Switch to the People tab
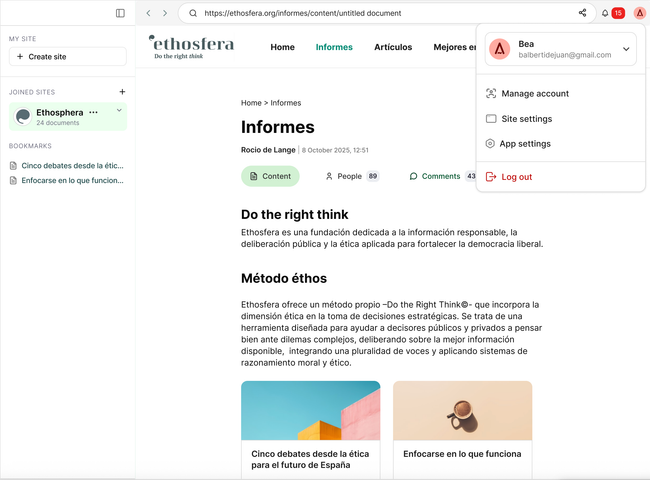This screenshot has width=650, height=480. point(350,176)
